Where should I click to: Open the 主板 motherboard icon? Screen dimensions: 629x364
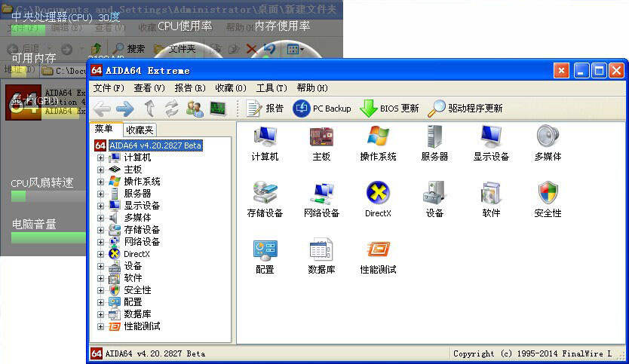tap(321, 143)
